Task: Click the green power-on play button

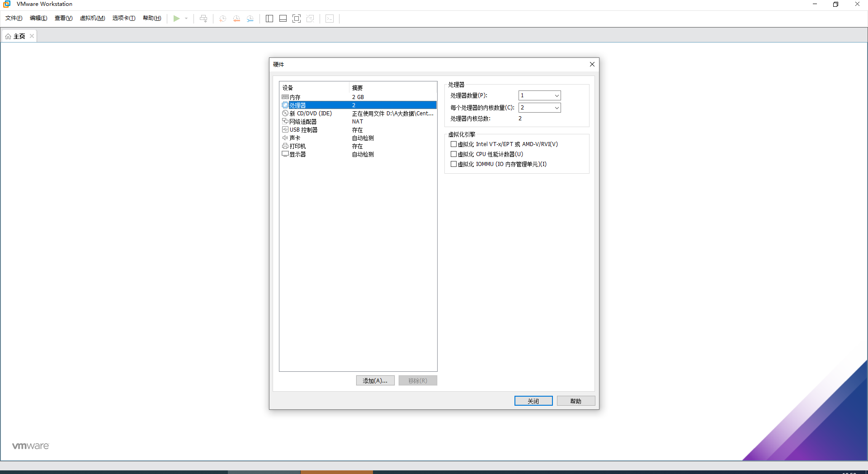Action: tap(176, 19)
